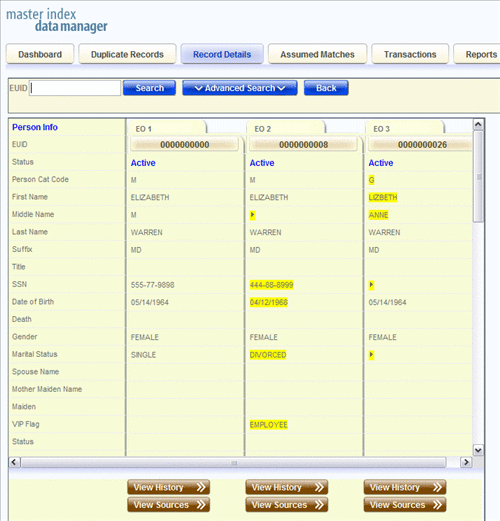Click SINGLE marital status value
Image resolution: width=500 pixels, height=521 pixels.
143,355
